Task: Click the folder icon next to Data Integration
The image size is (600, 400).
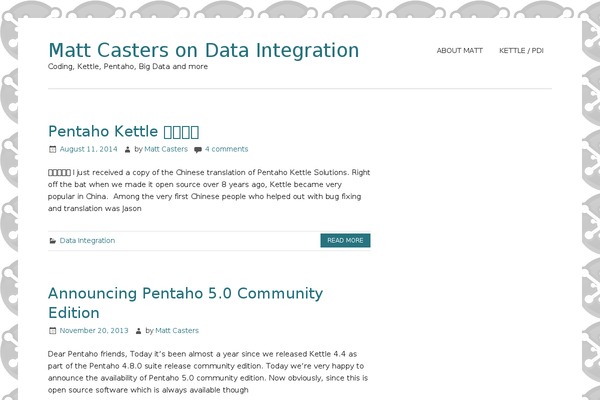Action: [53, 241]
